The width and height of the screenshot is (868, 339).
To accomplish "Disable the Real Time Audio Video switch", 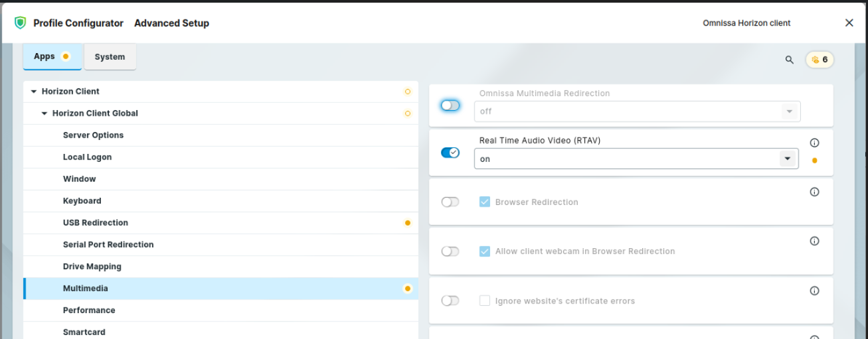I will point(450,153).
